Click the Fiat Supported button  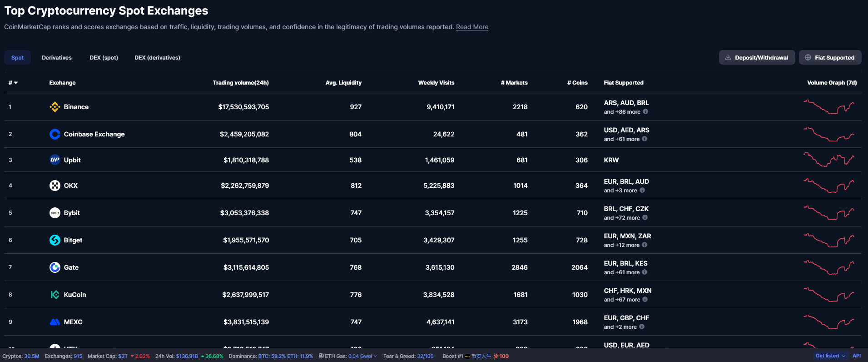(829, 58)
